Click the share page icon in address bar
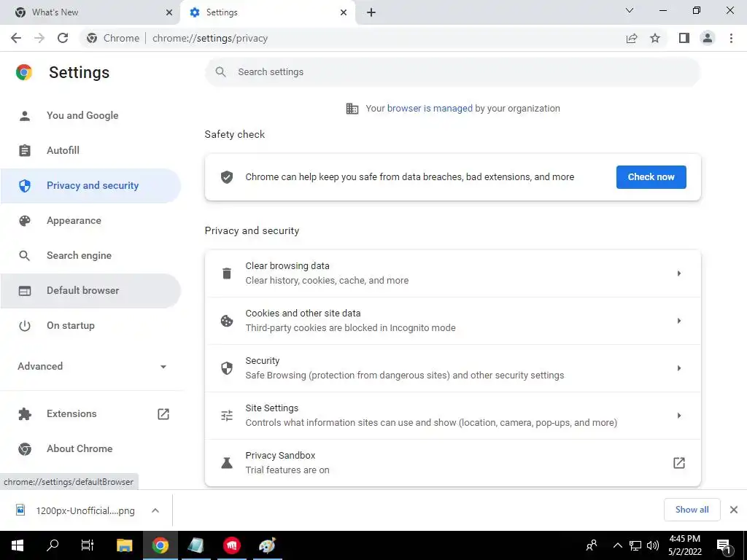This screenshot has width=747, height=560. pos(632,38)
